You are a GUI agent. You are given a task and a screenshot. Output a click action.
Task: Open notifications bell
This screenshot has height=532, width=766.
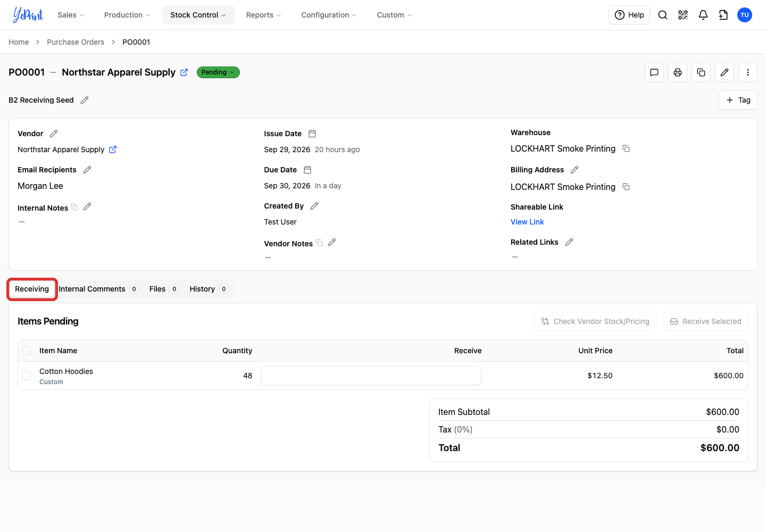click(x=703, y=15)
